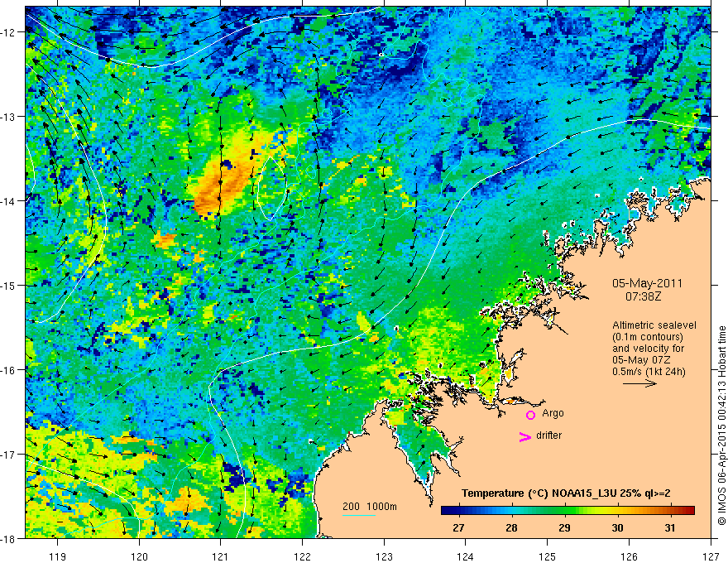Click the magenta drifter arrow marker
Image resolution: width=728 pixels, height=563 pixels.
tap(525, 436)
